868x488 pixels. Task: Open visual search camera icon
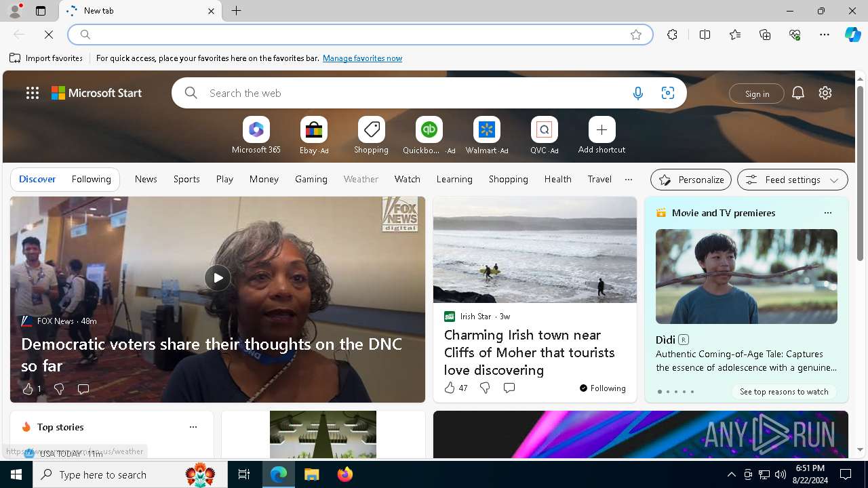[x=667, y=93]
